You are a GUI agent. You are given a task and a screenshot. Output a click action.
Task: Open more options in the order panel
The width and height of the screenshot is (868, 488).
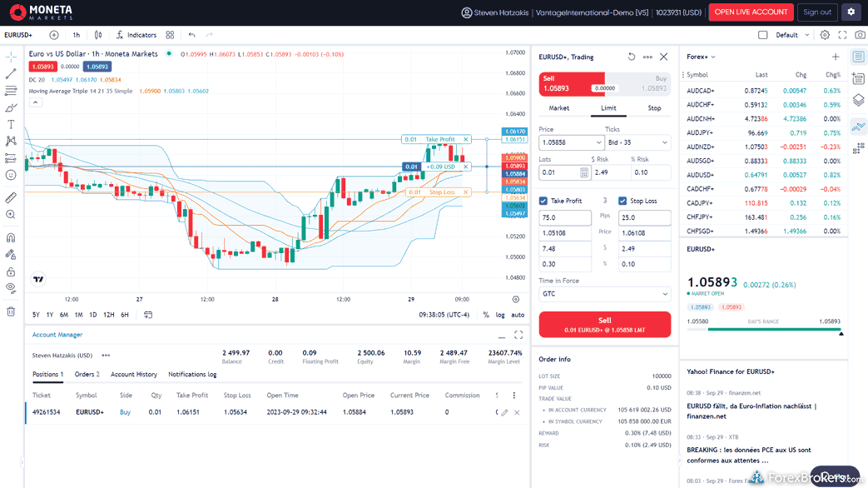pos(647,57)
